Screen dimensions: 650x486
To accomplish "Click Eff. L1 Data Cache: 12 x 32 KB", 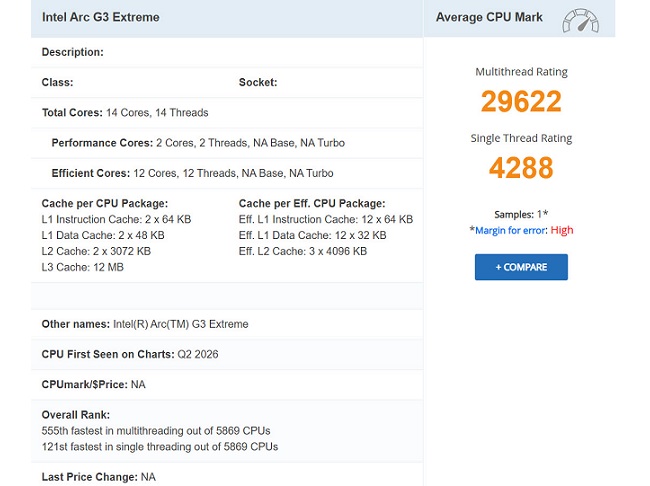I will click(x=313, y=236).
